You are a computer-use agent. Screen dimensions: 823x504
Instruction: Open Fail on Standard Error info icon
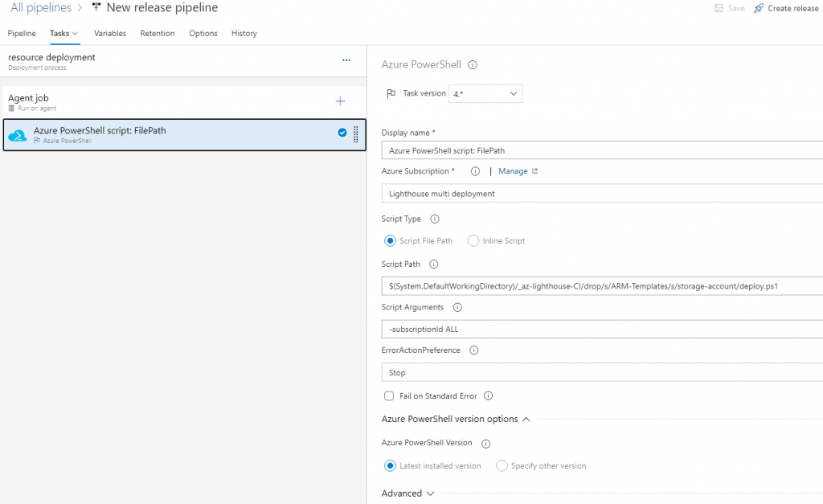(488, 395)
